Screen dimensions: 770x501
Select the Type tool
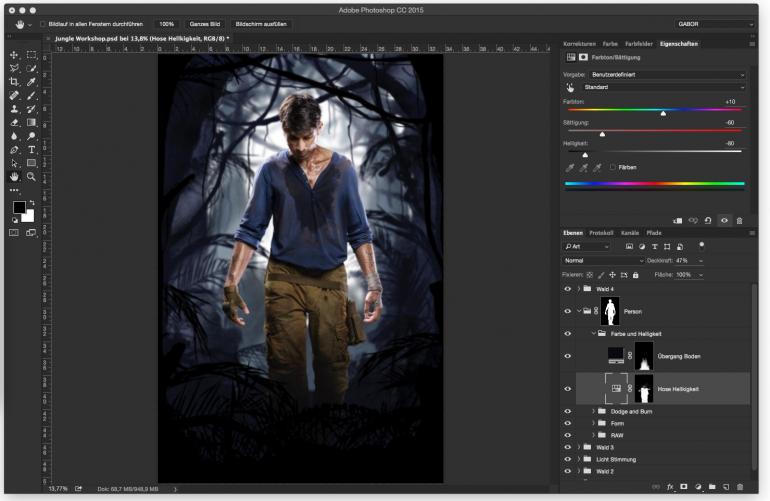tap(31, 149)
